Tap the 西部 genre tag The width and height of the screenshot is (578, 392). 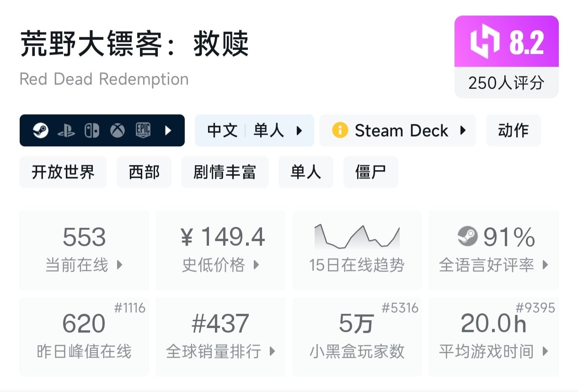tap(144, 172)
